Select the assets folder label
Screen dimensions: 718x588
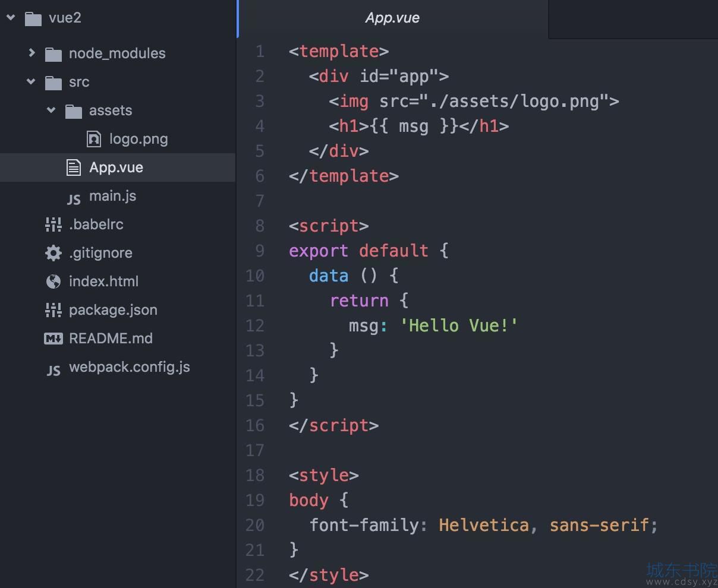[111, 110]
